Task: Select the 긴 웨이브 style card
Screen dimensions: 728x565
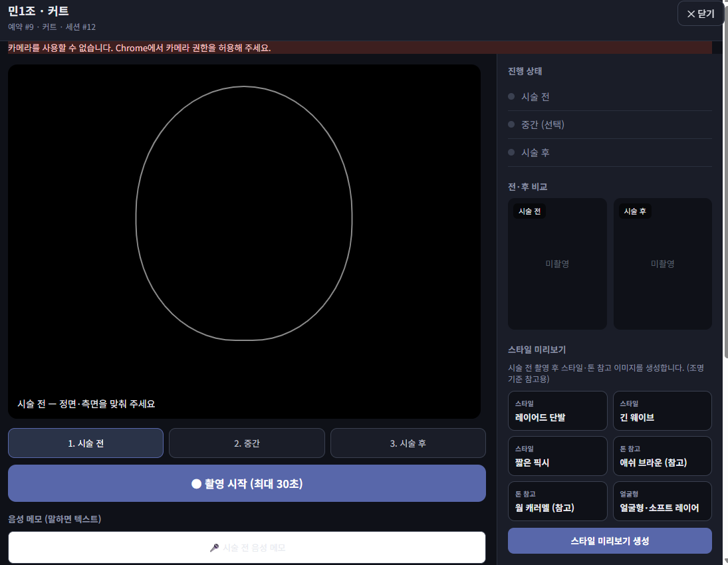Action: [x=662, y=410]
